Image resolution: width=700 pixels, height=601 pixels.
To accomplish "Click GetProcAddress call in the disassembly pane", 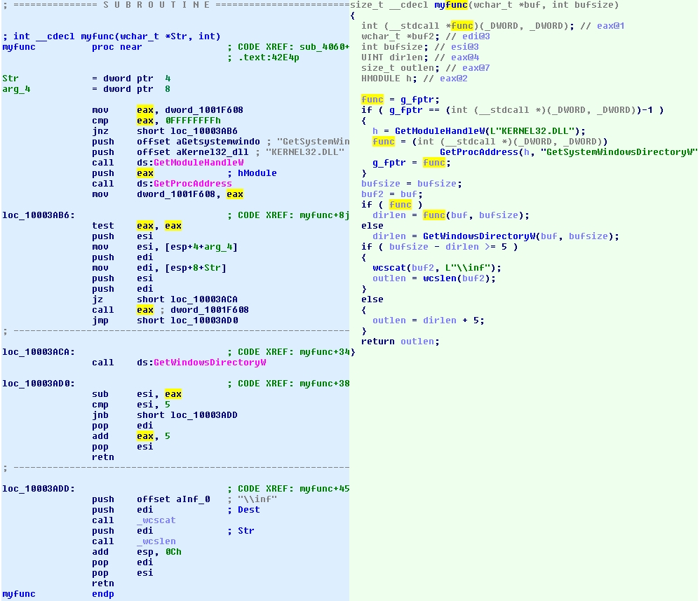I will pos(192,184).
